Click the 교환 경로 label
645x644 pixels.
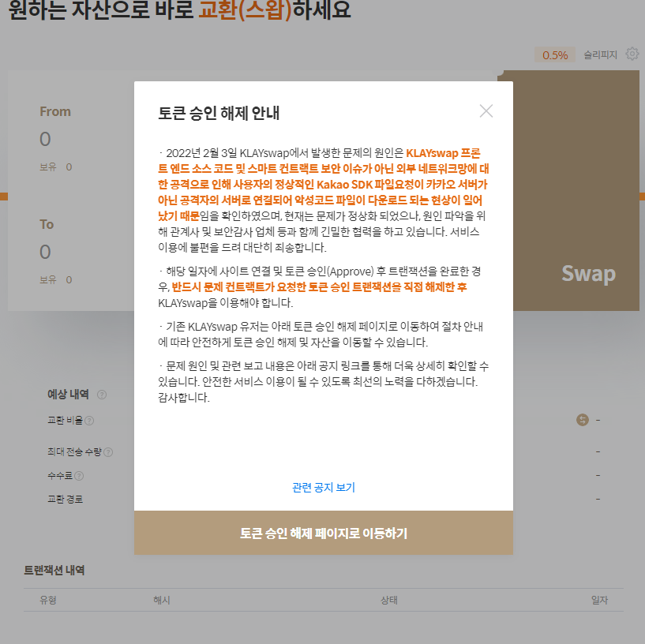(65, 500)
